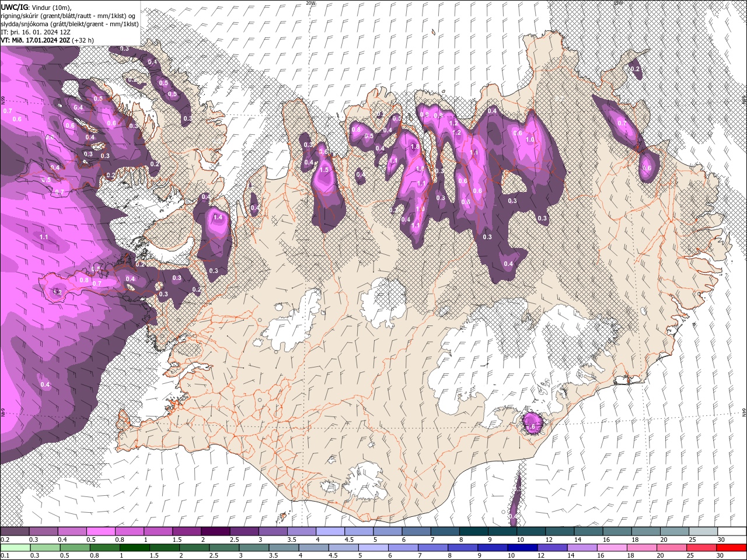Click the 20W longitude label at the top edge
This screenshot has height=560, width=747.
310,3
